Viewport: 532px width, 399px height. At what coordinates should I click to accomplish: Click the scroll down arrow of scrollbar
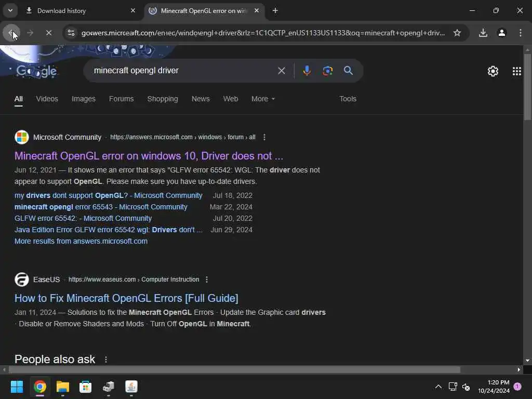click(527, 361)
